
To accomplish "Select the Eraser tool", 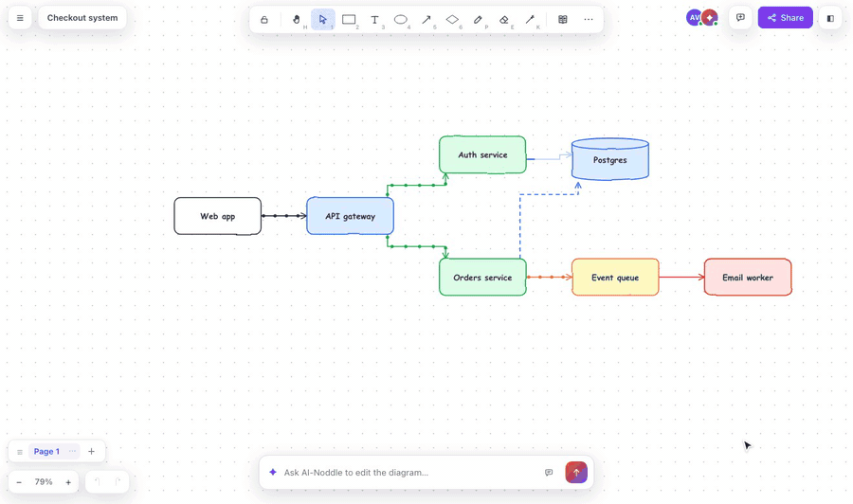I will point(504,20).
